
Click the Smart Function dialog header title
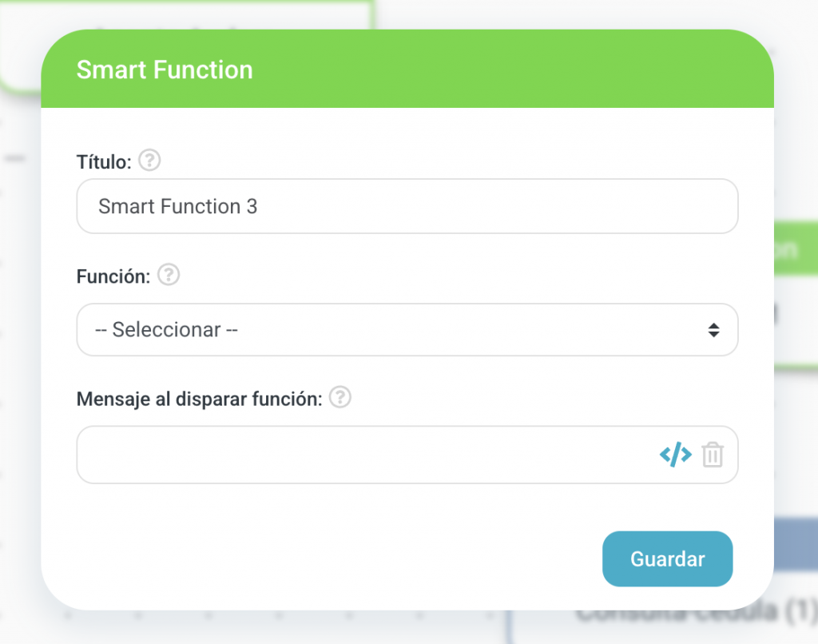click(x=165, y=70)
